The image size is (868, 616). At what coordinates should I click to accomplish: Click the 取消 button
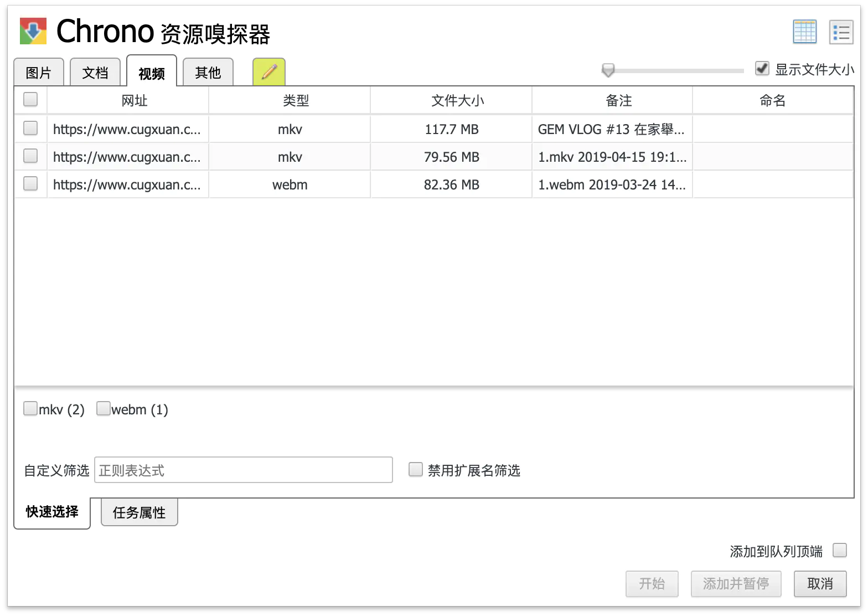click(820, 584)
